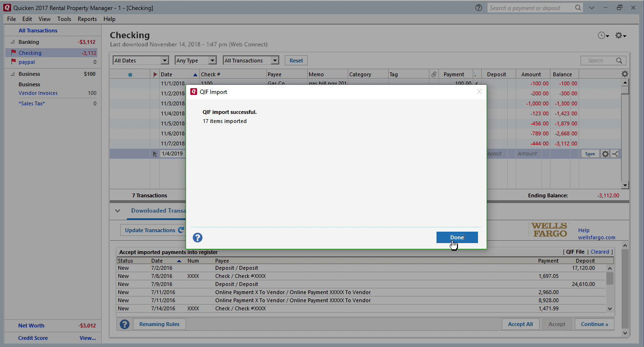644x347 pixels.
Task: Click Done in QIF Import dialog
Action: pyautogui.click(x=457, y=237)
